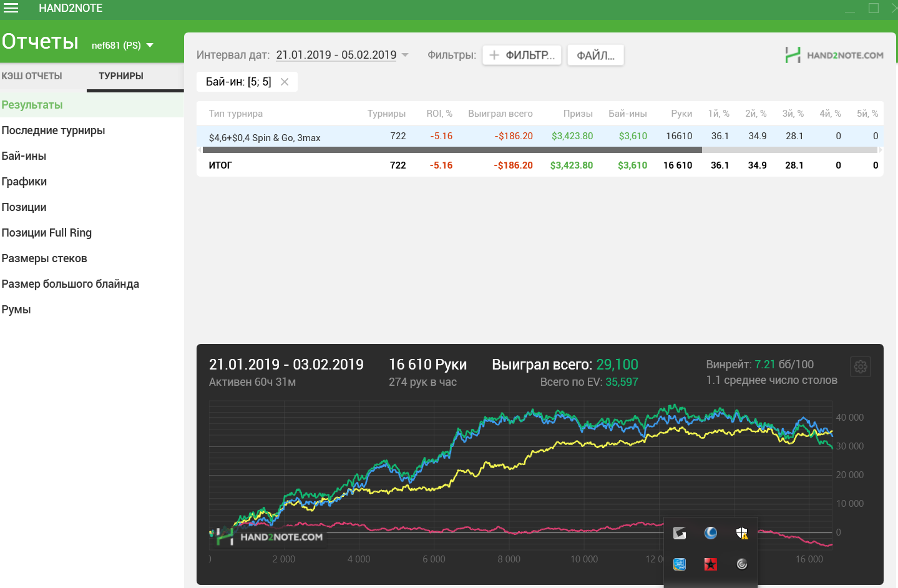Open the gray swirl tray icon
This screenshot has width=898, height=588.
742,564
